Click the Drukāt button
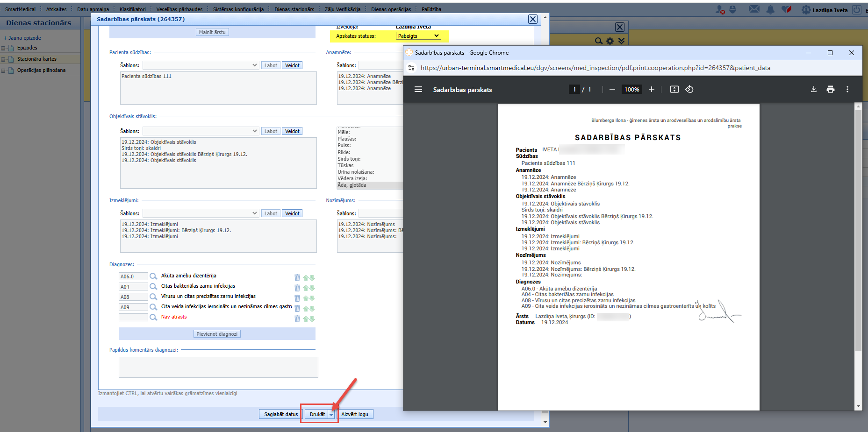Screen dimensions: 868x432 click(x=317, y=414)
